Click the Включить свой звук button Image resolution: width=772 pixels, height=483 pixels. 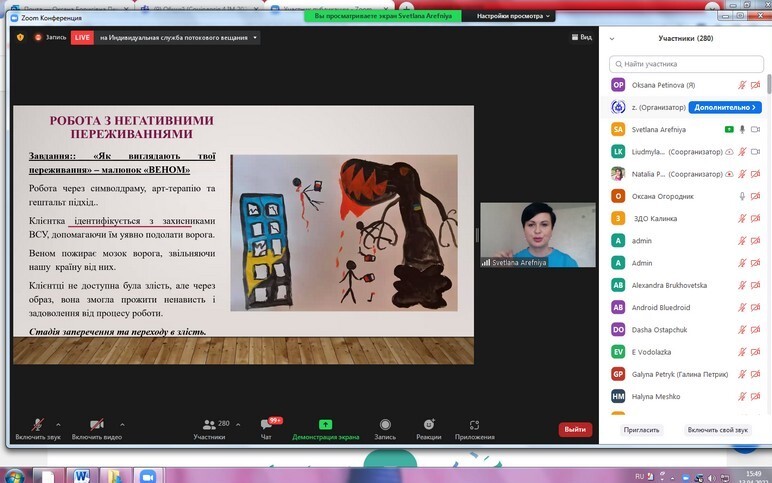click(717, 430)
